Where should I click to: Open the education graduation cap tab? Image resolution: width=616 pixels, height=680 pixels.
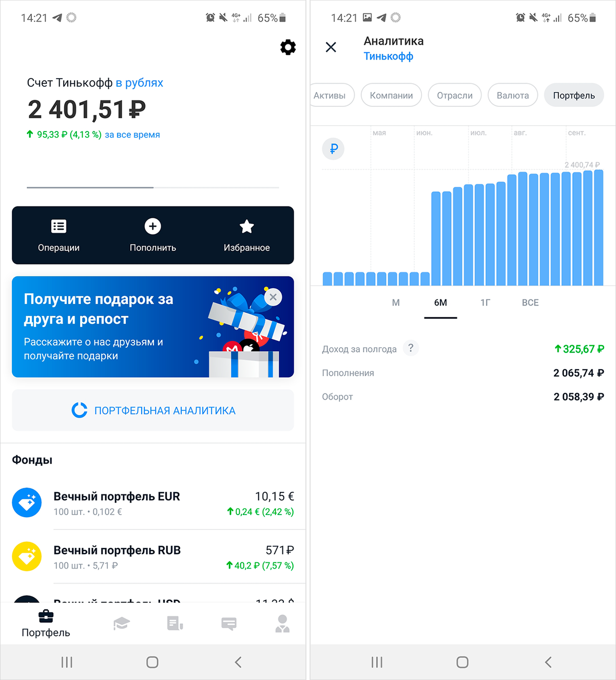(x=122, y=624)
